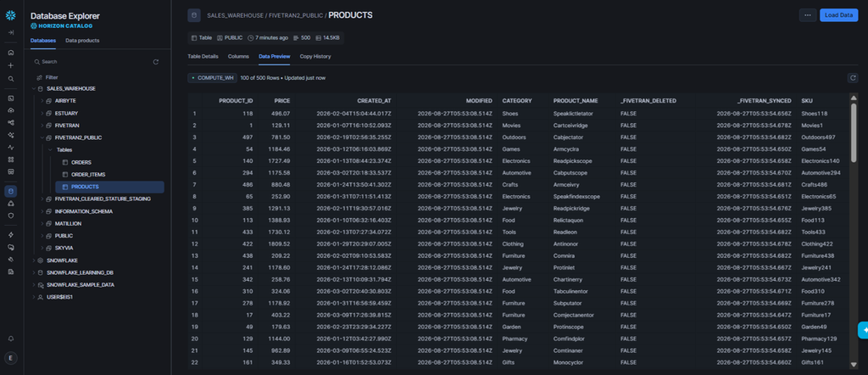Expand the INFORMATION_SCHEMA schema
The image size is (868, 375).
point(42,211)
